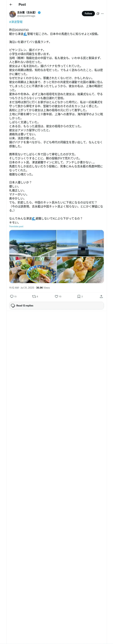
Task: Reply to the post via comment icon
Action: pos(12,296)
